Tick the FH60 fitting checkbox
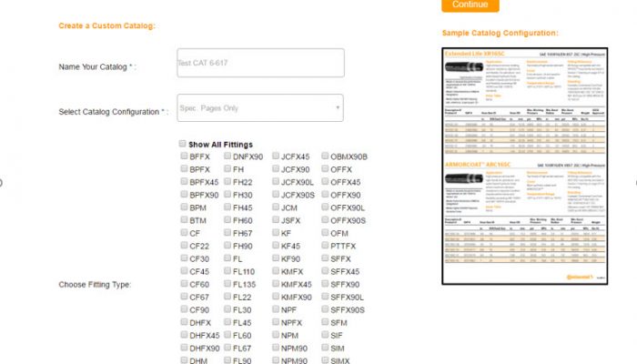The width and height of the screenshot is (637, 364). pos(227,220)
